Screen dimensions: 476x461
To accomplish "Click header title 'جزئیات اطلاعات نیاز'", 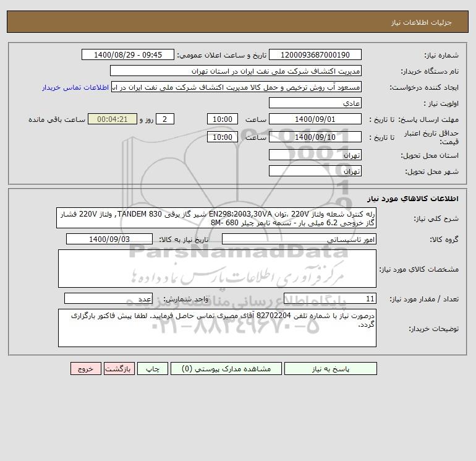I will click(x=422, y=22).
